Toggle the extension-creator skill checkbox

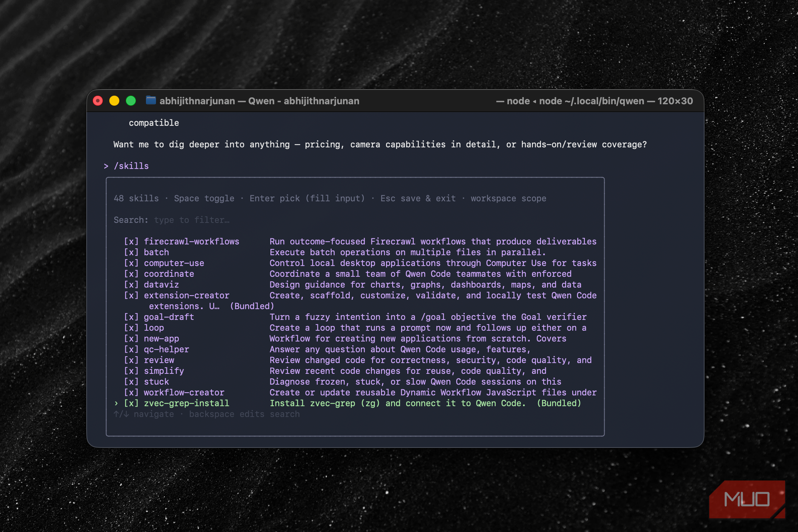coord(131,295)
